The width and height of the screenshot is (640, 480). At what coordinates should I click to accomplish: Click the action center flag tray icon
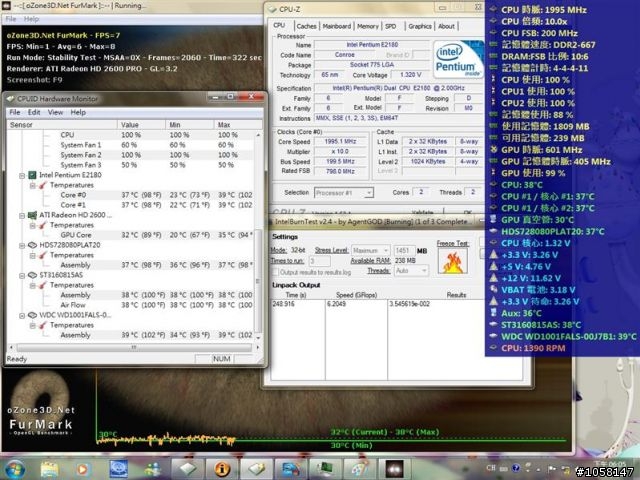click(552, 469)
